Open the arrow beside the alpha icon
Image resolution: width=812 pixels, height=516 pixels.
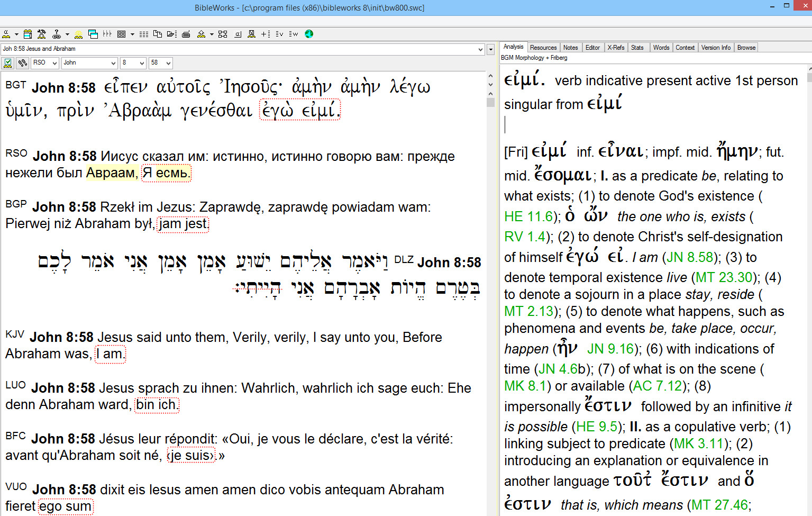[16, 34]
